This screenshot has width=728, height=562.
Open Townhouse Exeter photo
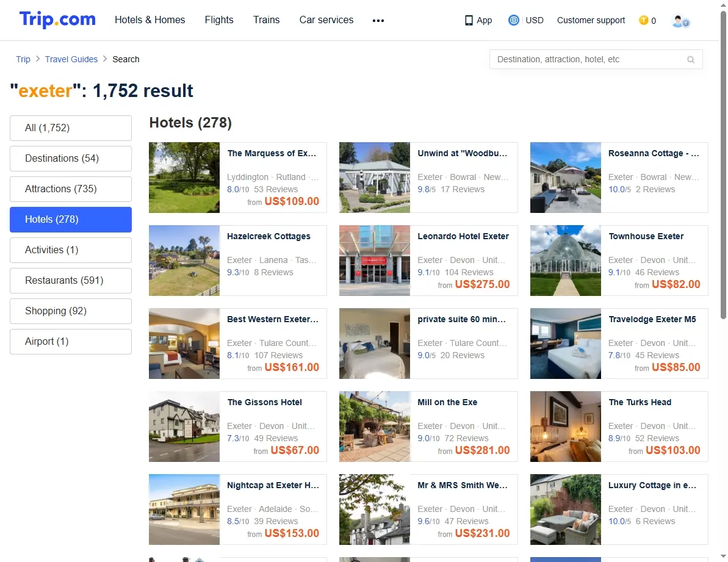565,261
